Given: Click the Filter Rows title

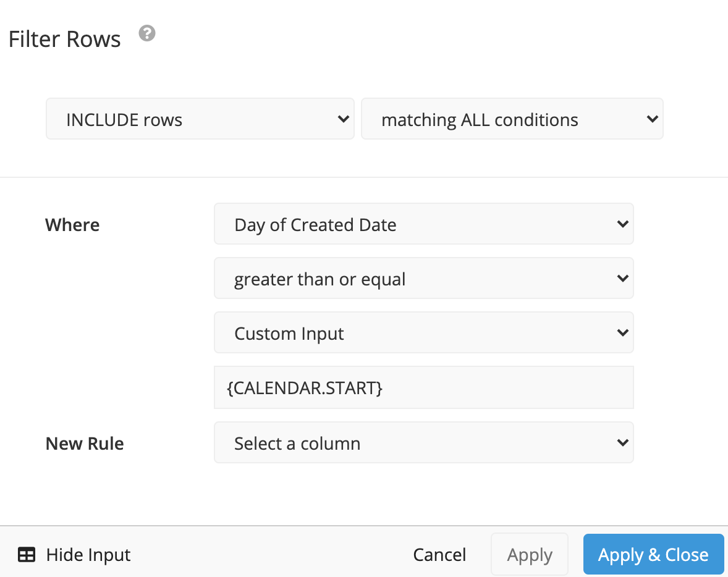Looking at the screenshot, I should point(64,39).
